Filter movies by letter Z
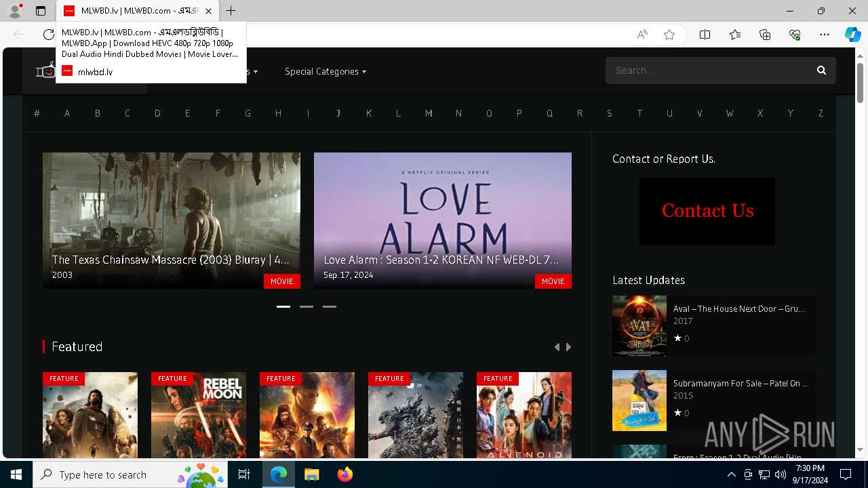Image resolution: width=868 pixels, height=488 pixels. 821,113
